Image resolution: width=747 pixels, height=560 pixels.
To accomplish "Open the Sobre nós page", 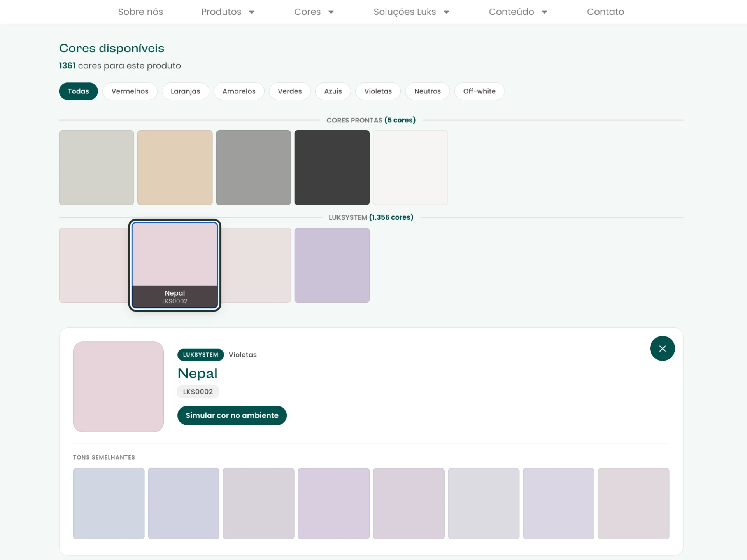I will click(140, 12).
